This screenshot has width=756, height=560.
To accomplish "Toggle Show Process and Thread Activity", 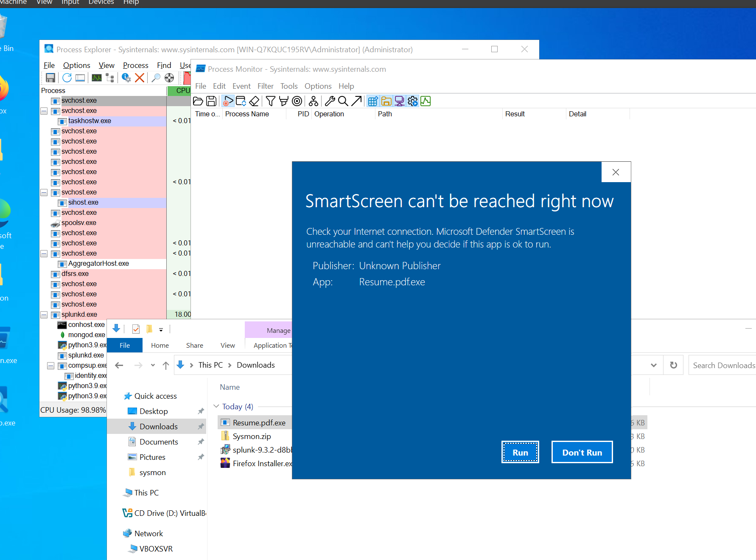I will pyautogui.click(x=412, y=101).
